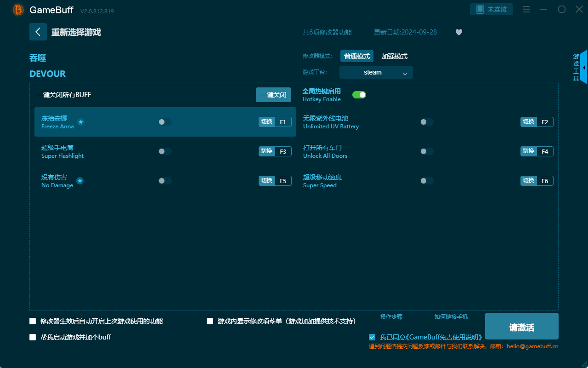Image resolution: width=588 pixels, height=368 pixels.
Task: Select the 普通模式 mode tab
Action: (356, 56)
